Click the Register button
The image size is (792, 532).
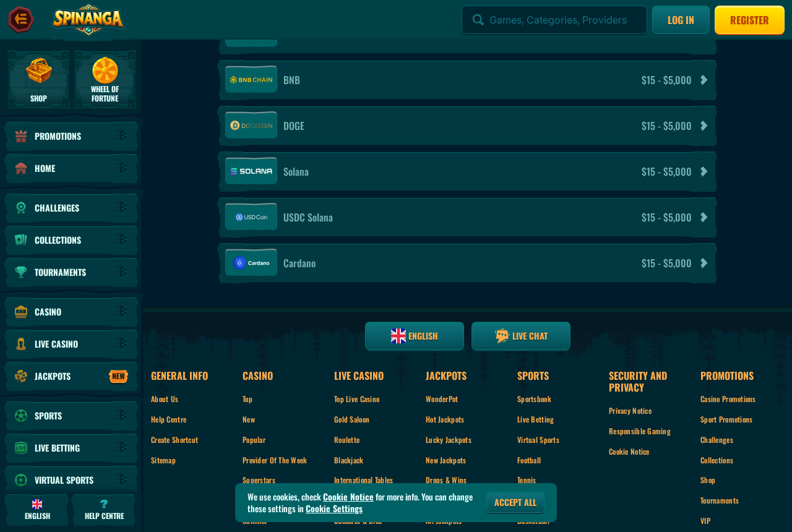pos(749,20)
